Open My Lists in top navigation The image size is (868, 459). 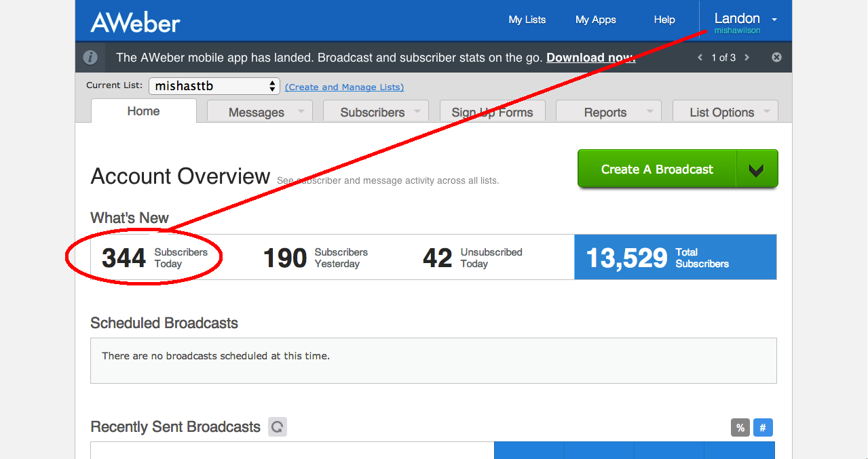[x=527, y=20]
